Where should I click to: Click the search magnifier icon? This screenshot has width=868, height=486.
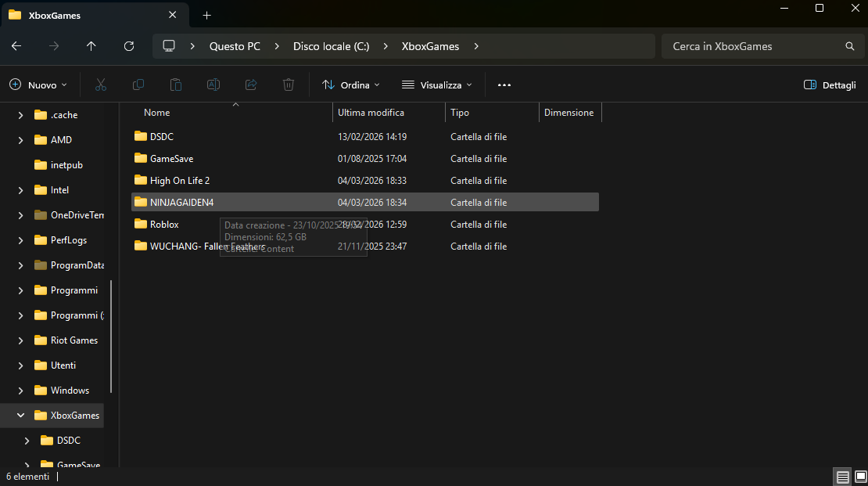(850, 46)
